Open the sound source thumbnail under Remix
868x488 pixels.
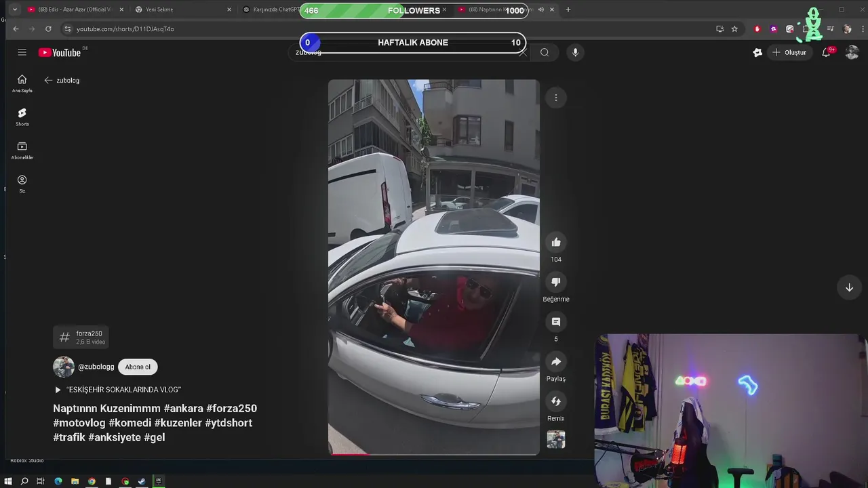[x=556, y=439]
